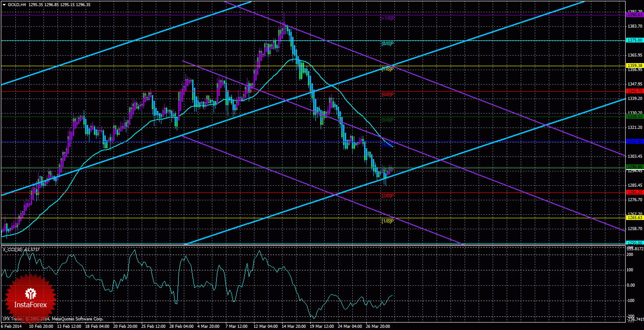Open the chart menu arrow beside GOLD,H4
The image size is (644, 330).
pyautogui.click(x=4, y=4)
